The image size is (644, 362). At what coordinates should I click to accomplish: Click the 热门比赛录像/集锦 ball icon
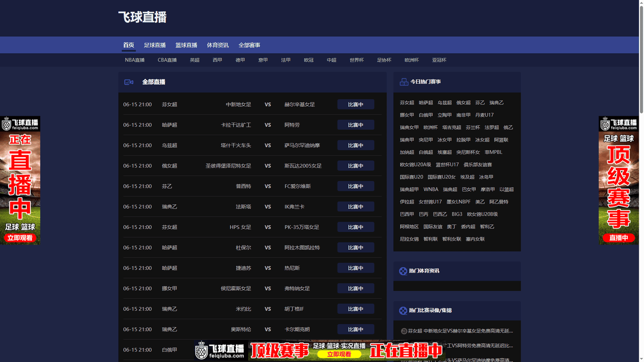[403, 310]
